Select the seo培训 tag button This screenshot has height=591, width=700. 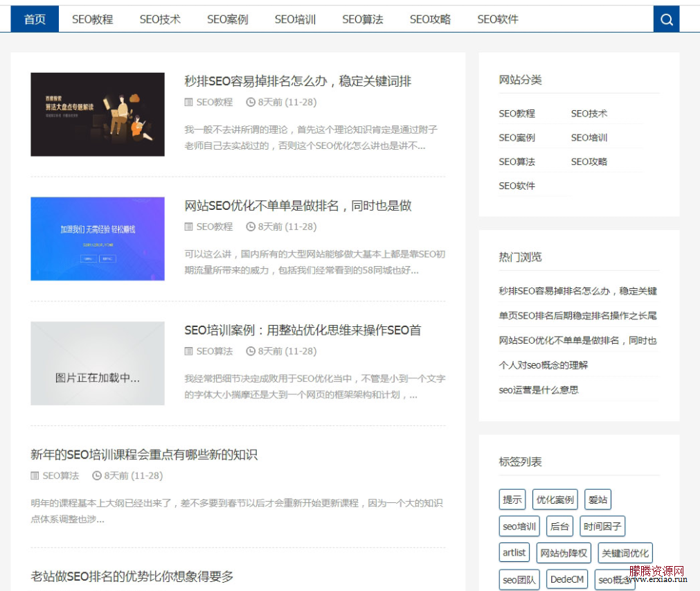click(x=519, y=527)
